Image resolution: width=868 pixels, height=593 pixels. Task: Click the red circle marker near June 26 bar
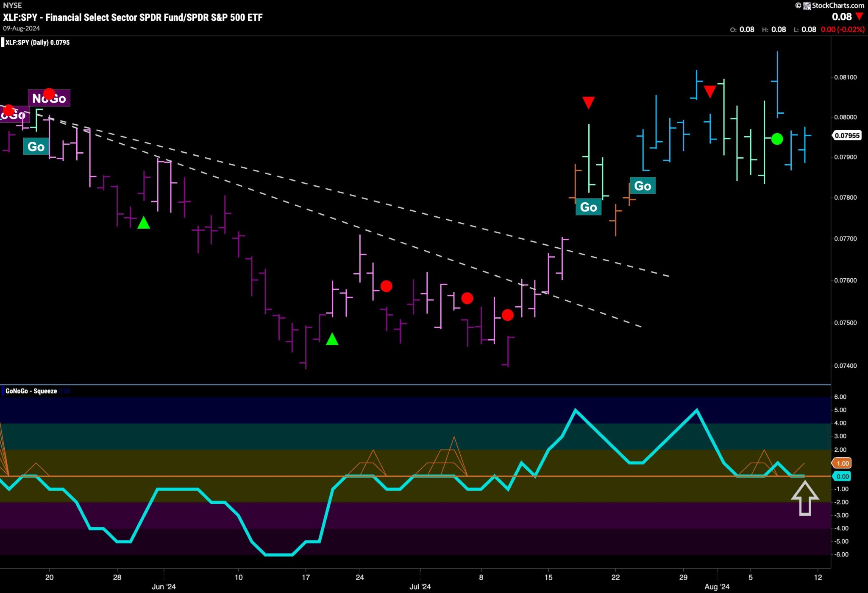coord(386,286)
